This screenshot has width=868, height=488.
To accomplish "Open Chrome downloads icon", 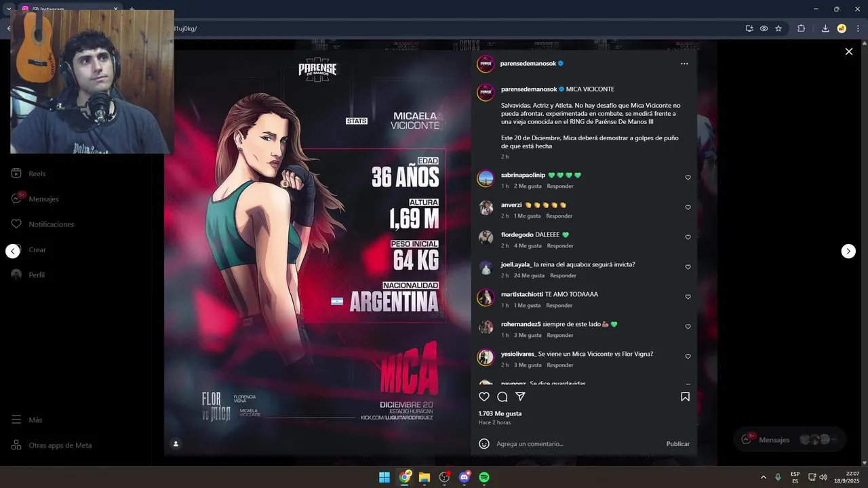I will coord(825,28).
